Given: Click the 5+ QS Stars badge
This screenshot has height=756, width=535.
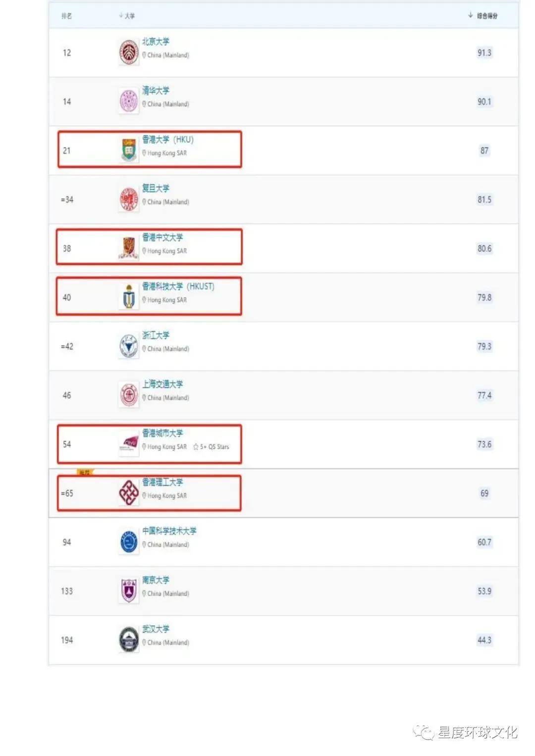Looking at the screenshot, I should [x=211, y=447].
